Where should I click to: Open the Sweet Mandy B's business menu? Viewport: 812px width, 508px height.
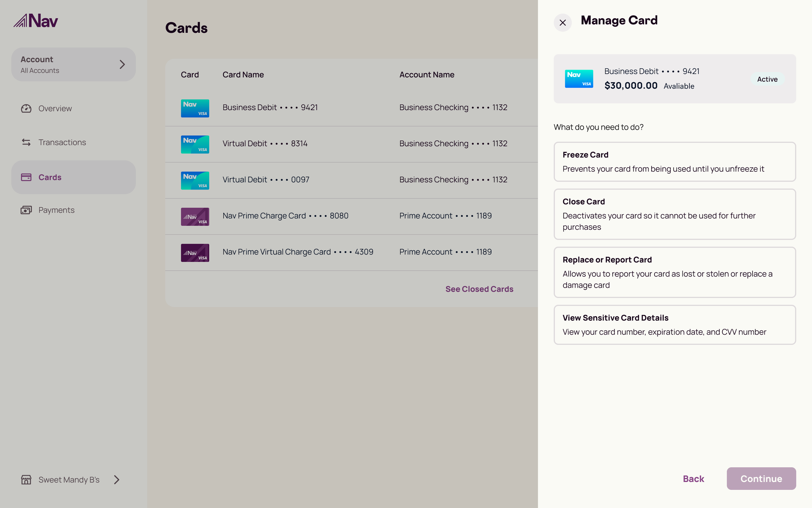click(x=70, y=479)
